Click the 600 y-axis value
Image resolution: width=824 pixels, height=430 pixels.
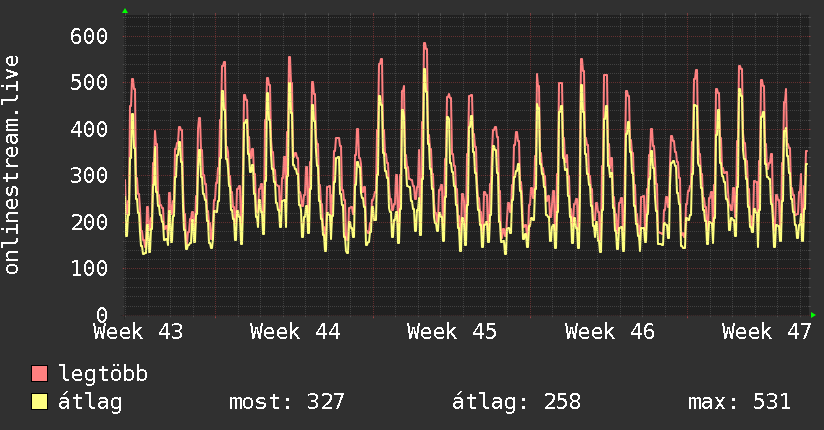tap(89, 36)
